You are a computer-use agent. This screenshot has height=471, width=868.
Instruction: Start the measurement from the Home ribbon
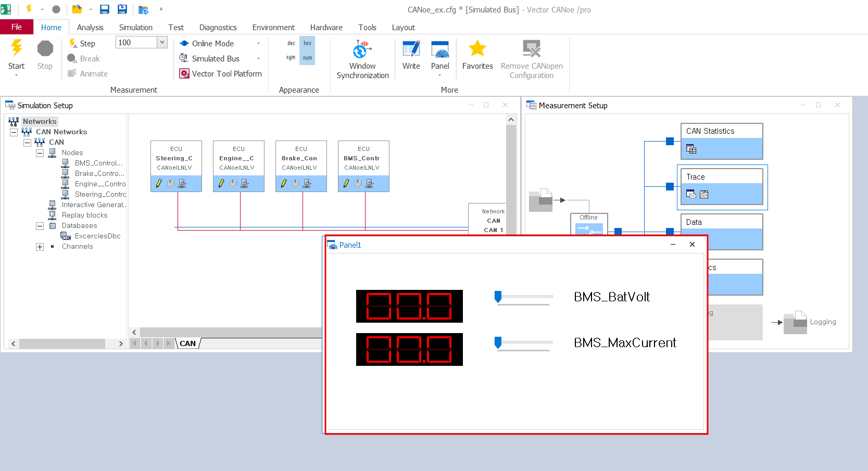[16, 55]
